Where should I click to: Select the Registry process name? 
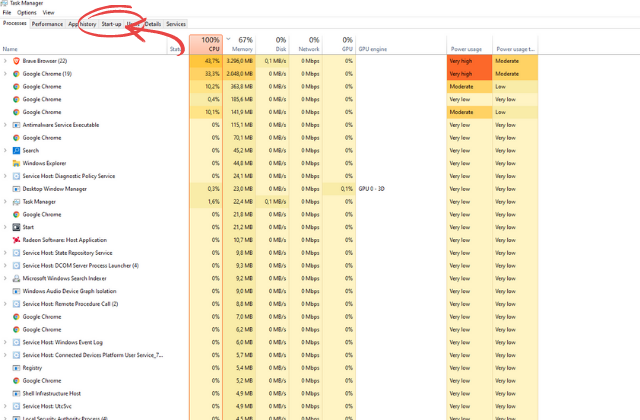[x=32, y=368]
